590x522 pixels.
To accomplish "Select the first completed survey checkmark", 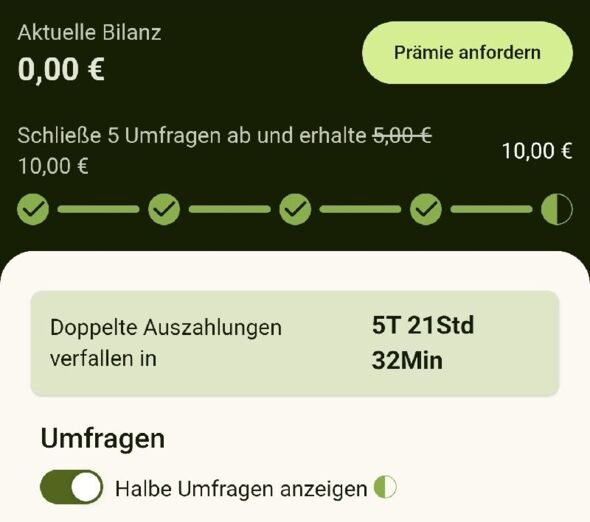I will (33, 209).
